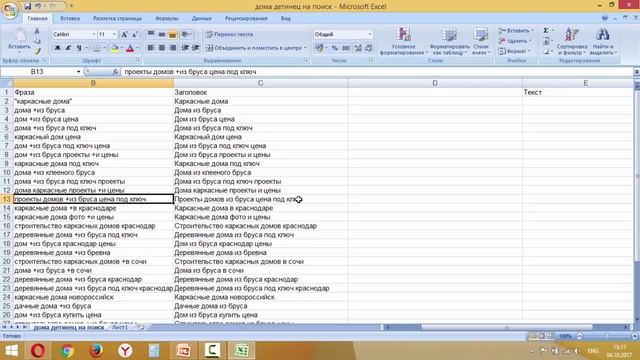Open Google Chrome from the taskbar
The height and width of the screenshot is (360, 640).
(67, 351)
